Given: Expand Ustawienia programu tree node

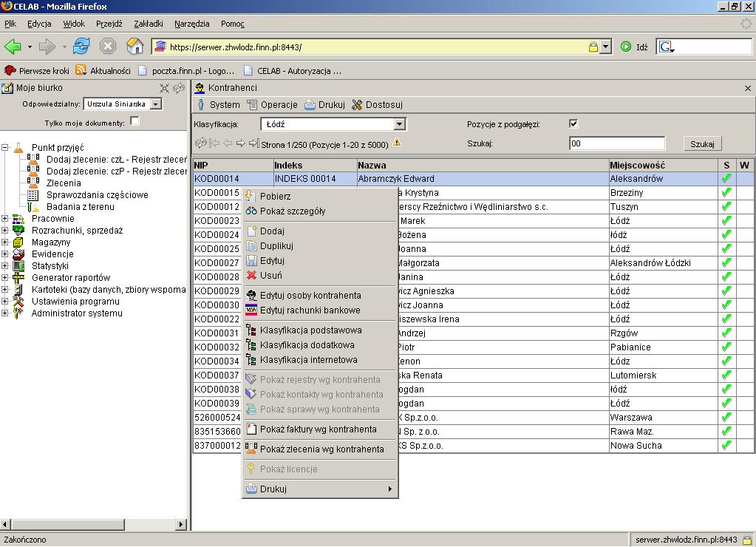Looking at the screenshot, I should 5,302.
